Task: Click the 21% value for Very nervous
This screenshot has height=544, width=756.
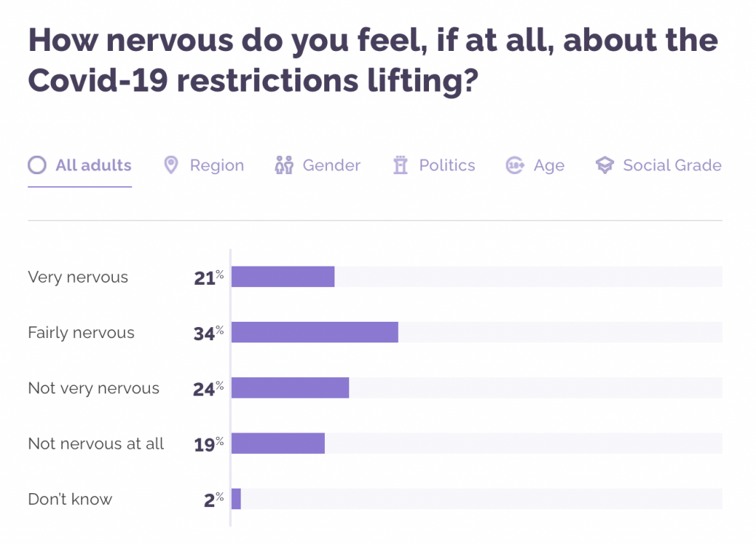Action: (x=208, y=278)
